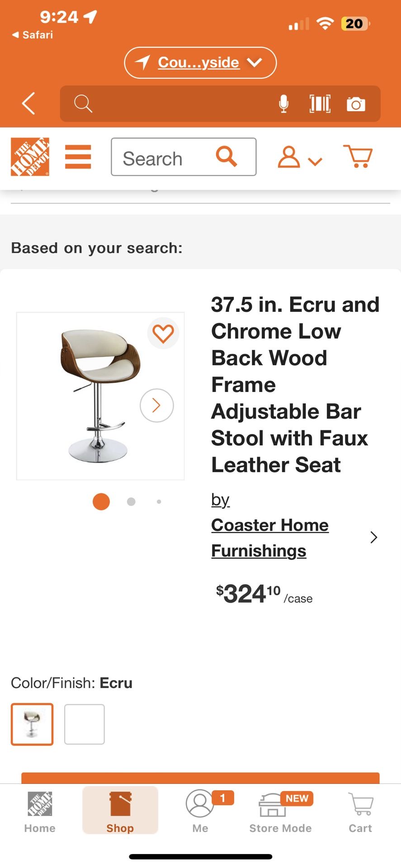
Task: Switch to the Shop tab
Action: (x=120, y=811)
